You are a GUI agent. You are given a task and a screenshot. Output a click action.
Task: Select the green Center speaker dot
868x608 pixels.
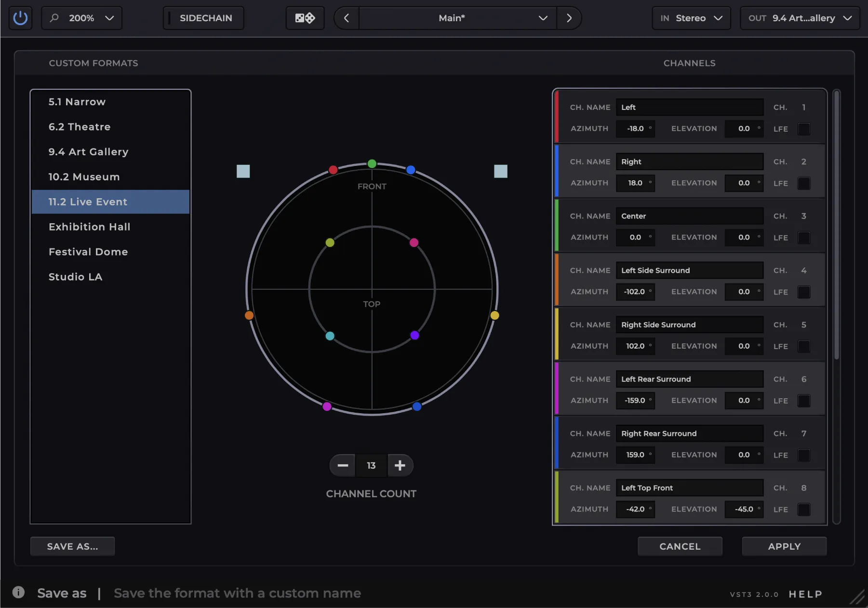pos(372,164)
